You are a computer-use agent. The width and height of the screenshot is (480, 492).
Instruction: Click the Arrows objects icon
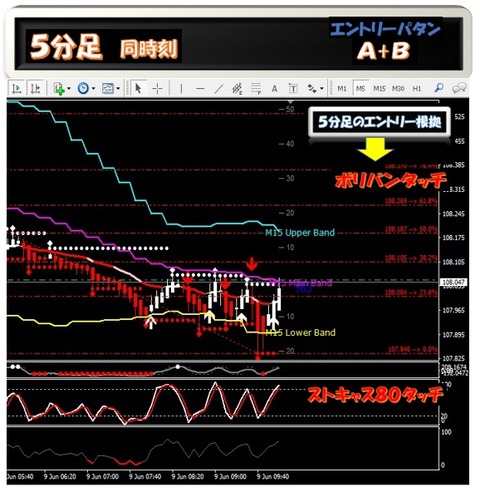tap(312, 89)
